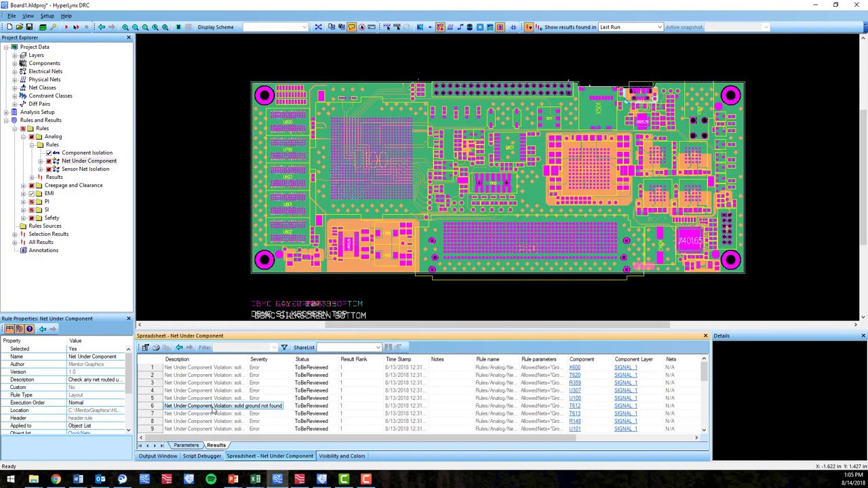The height and width of the screenshot is (488, 868).
Task: Toggle the EMI rules checkbox
Action: click(x=31, y=193)
